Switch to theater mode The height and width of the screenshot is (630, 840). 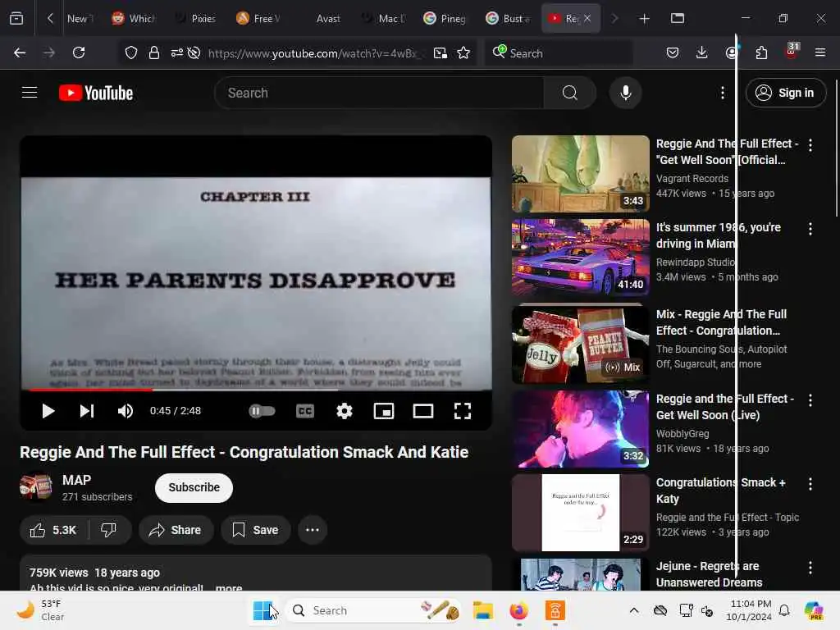point(423,411)
